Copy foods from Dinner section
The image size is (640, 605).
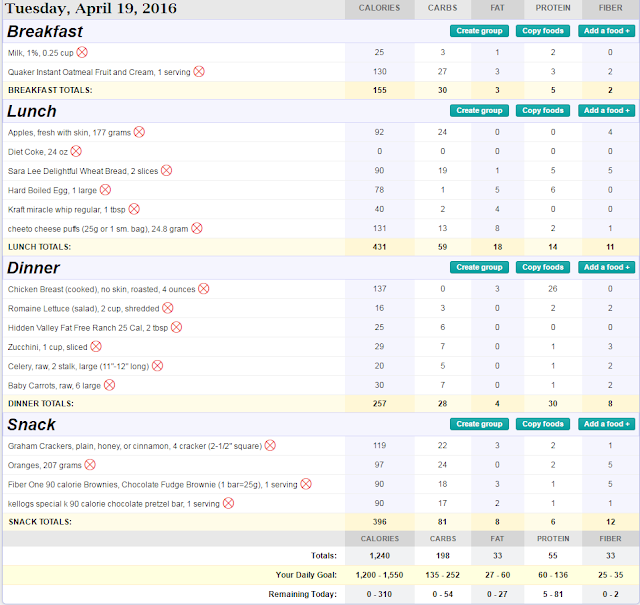[x=543, y=267]
